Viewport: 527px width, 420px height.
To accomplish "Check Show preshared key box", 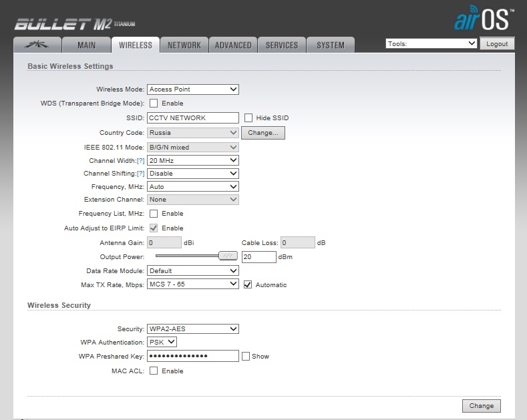I will [246, 356].
